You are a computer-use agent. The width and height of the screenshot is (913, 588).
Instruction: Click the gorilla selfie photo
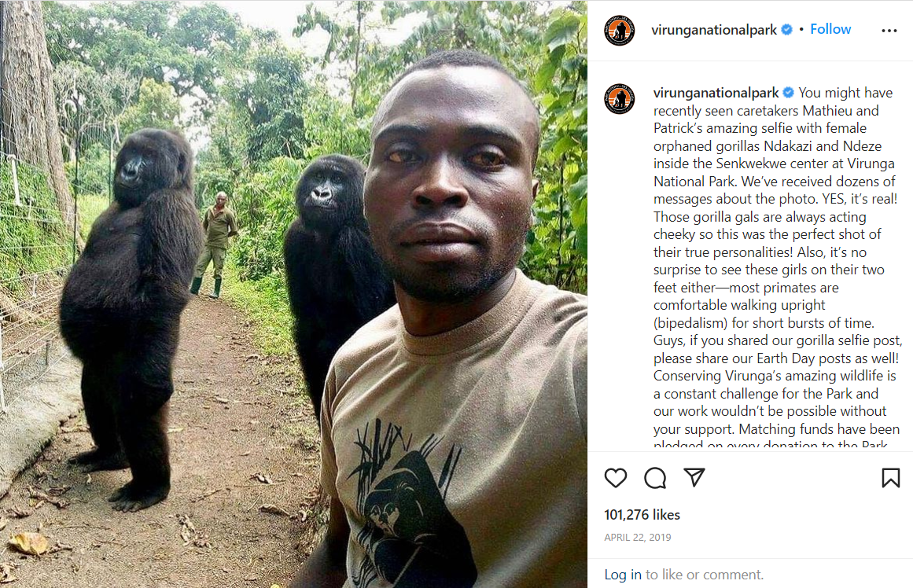click(x=293, y=294)
